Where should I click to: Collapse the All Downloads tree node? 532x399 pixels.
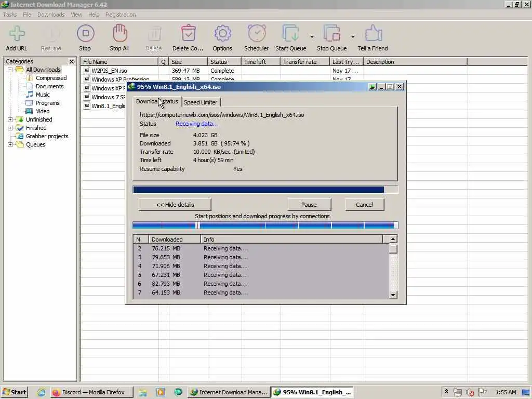click(10, 70)
